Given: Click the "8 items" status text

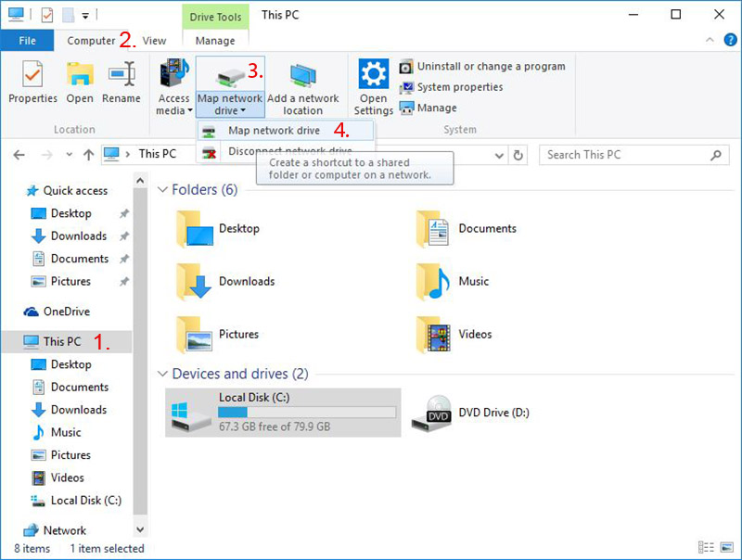Looking at the screenshot, I should pos(32,549).
